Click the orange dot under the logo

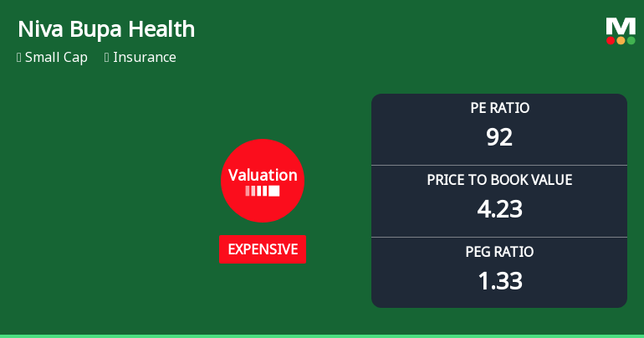(x=621, y=40)
